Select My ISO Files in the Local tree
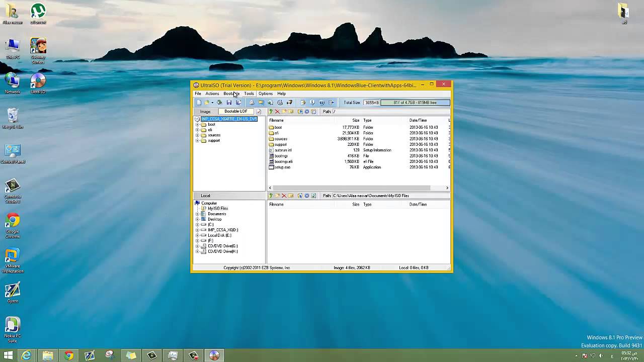 pyautogui.click(x=217, y=209)
